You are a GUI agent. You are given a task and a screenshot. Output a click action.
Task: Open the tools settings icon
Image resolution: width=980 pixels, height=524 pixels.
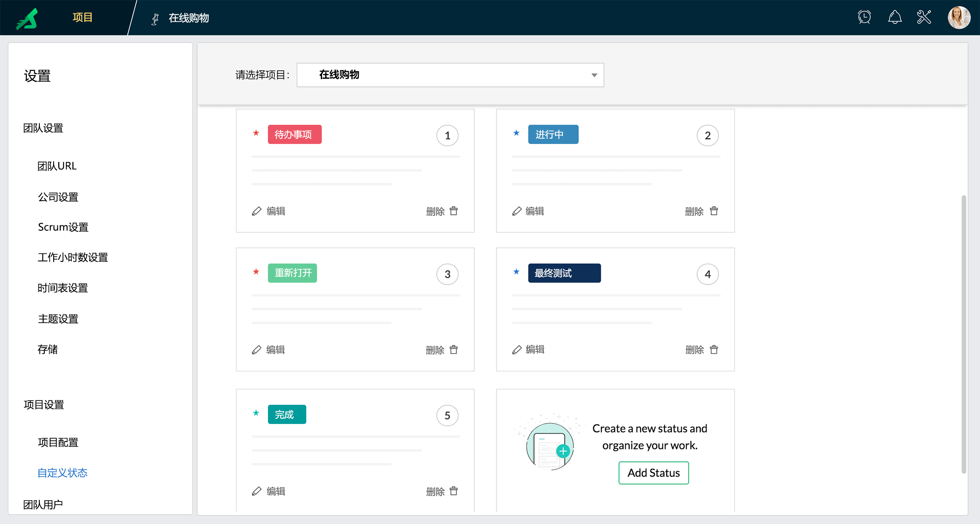[924, 17]
